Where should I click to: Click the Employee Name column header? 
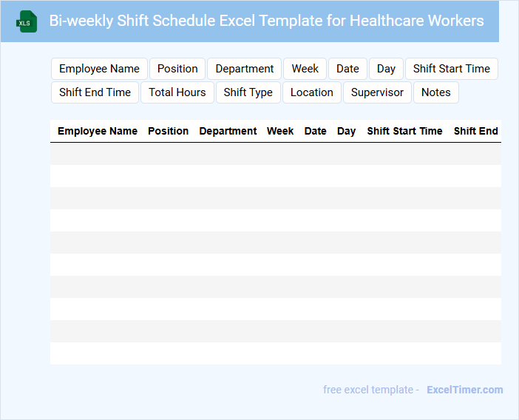[98, 131]
